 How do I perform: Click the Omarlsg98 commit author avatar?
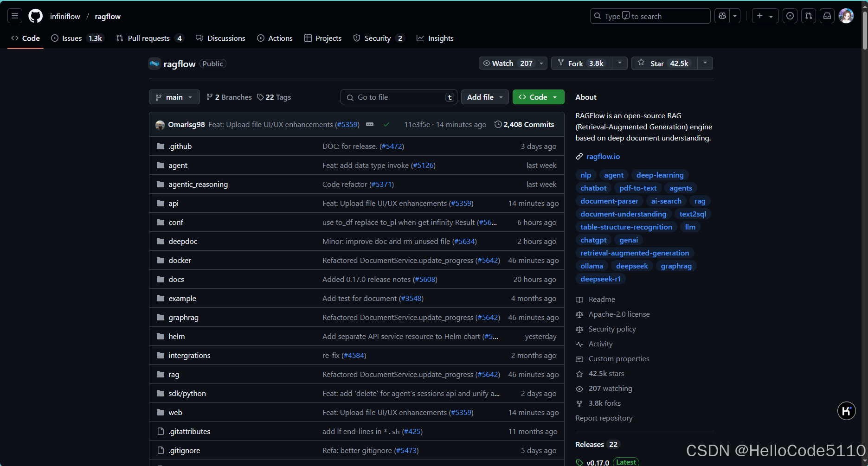(x=160, y=125)
